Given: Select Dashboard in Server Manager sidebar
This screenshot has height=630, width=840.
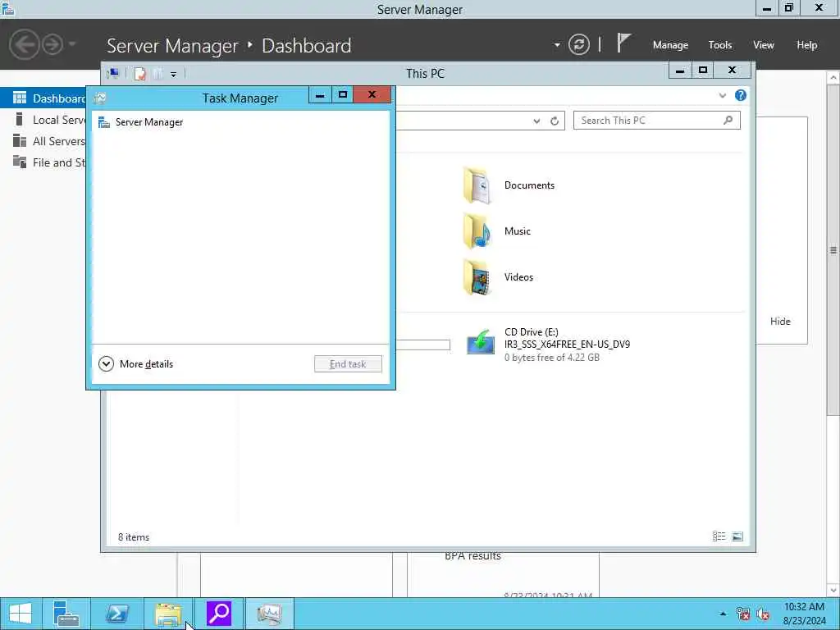Looking at the screenshot, I should [43, 98].
